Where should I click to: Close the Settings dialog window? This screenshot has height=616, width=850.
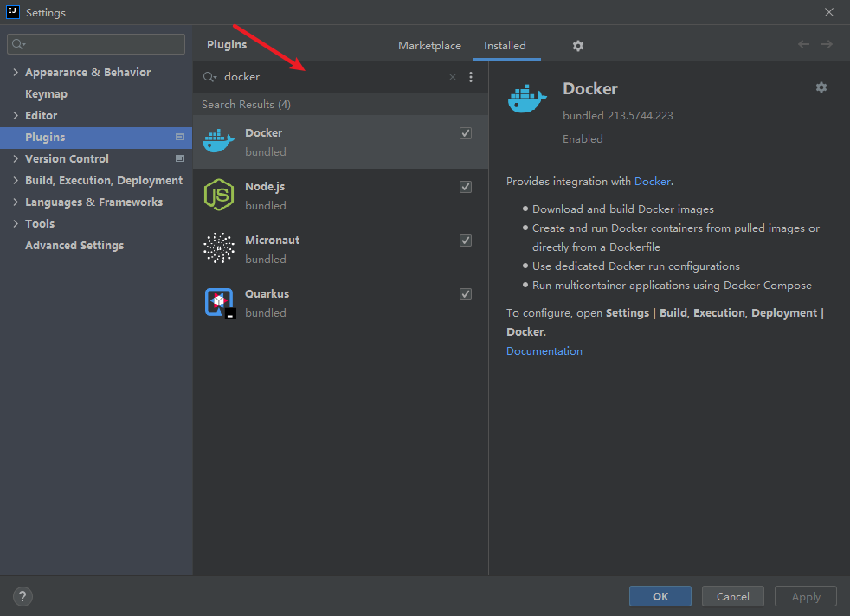[829, 12]
